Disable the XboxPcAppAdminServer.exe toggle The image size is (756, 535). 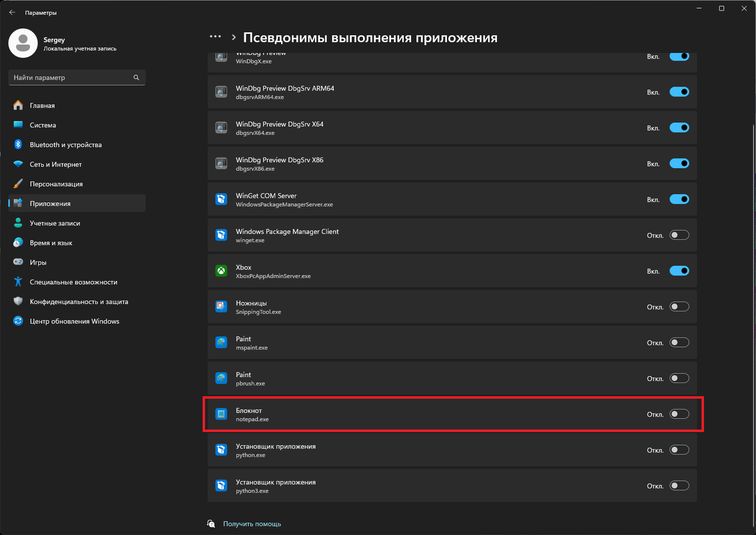[x=679, y=271]
